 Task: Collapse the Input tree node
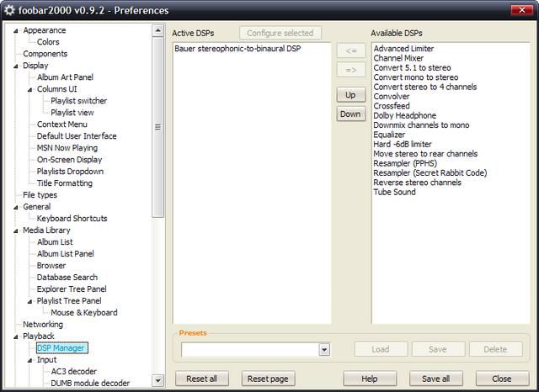coord(30,360)
